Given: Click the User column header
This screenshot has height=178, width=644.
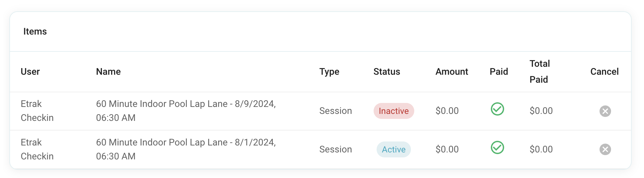Looking at the screenshot, I should point(30,72).
